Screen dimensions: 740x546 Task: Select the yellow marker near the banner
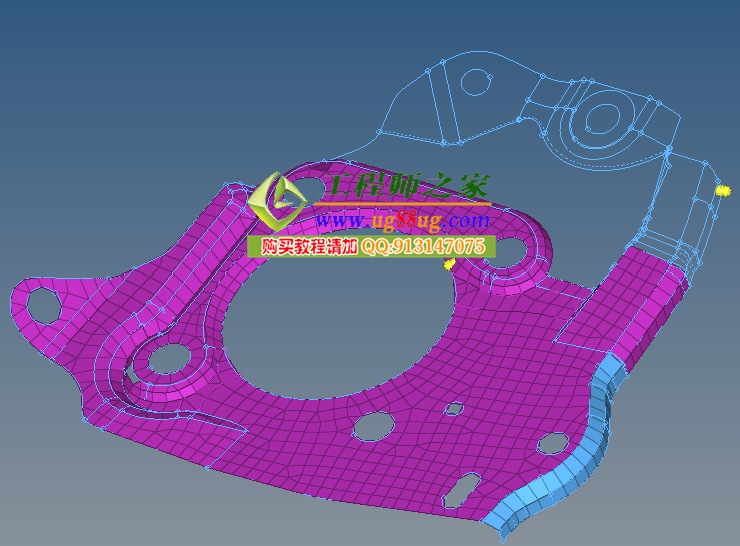click(449, 265)
